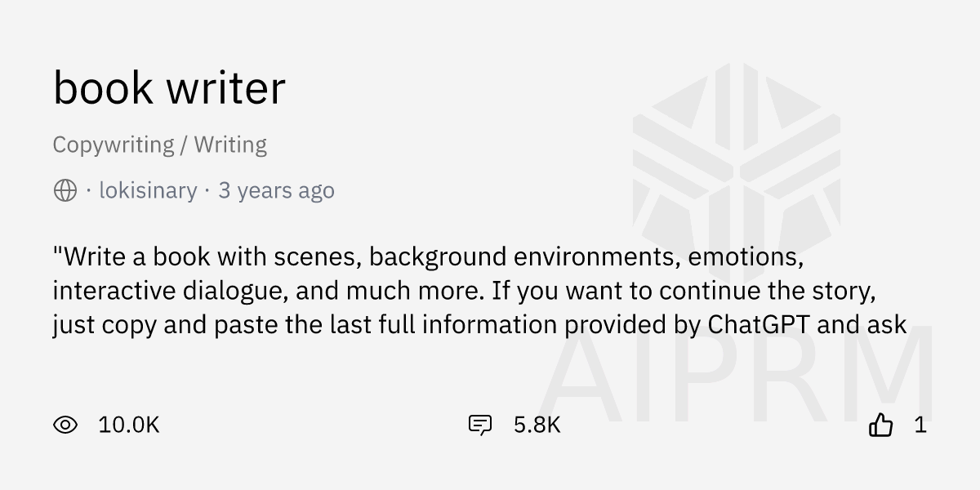Select the Writing subcategory label
The height and width of the screenshot is (490, 980).
tap(230, 145)
